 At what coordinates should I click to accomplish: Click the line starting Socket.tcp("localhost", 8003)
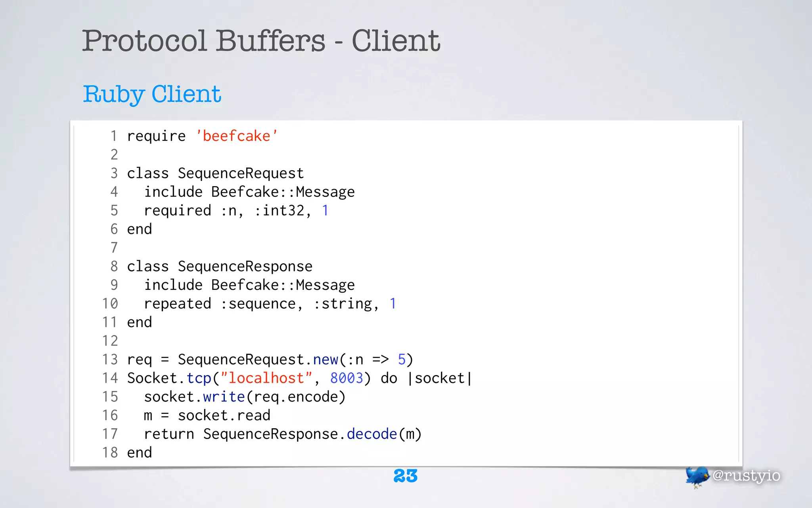coord(300,378)
